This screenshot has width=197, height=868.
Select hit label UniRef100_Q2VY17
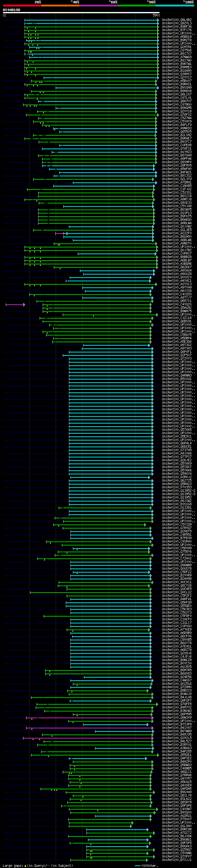point(177,77)
